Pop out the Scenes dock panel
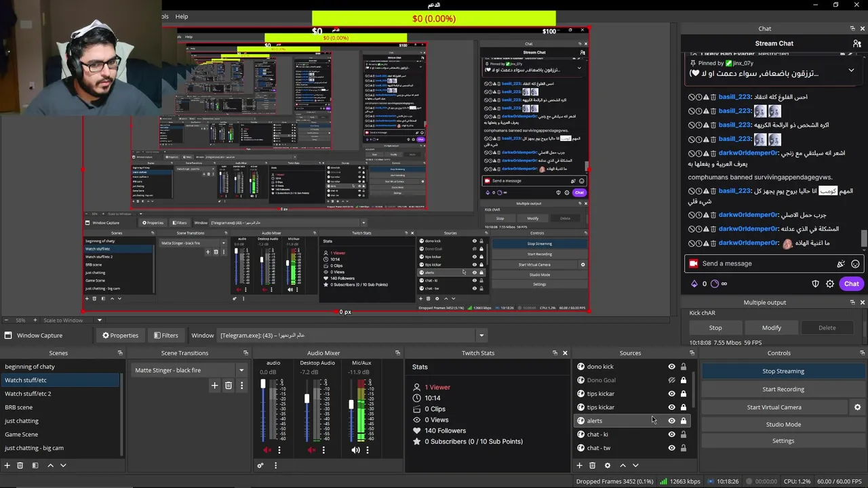868x488 pixels. click(120, 353)
